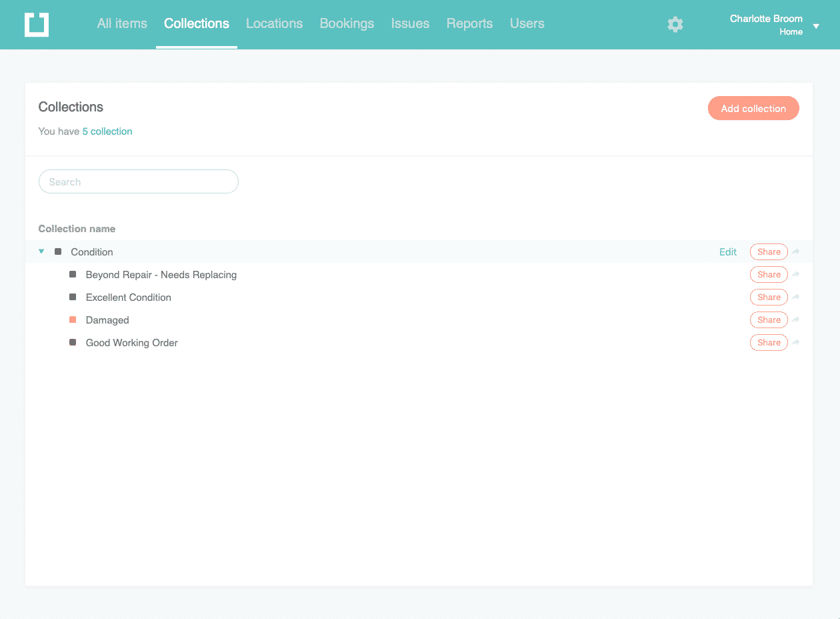Open the Damaged collection
The width and height of the screenshot is (840, 619).
107,320
